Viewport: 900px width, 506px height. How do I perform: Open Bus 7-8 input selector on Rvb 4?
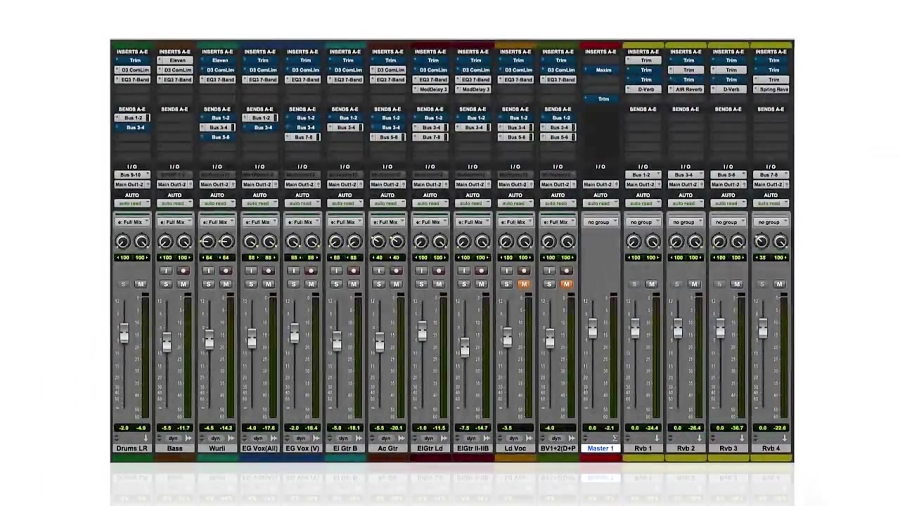click(x=770, y=174)
